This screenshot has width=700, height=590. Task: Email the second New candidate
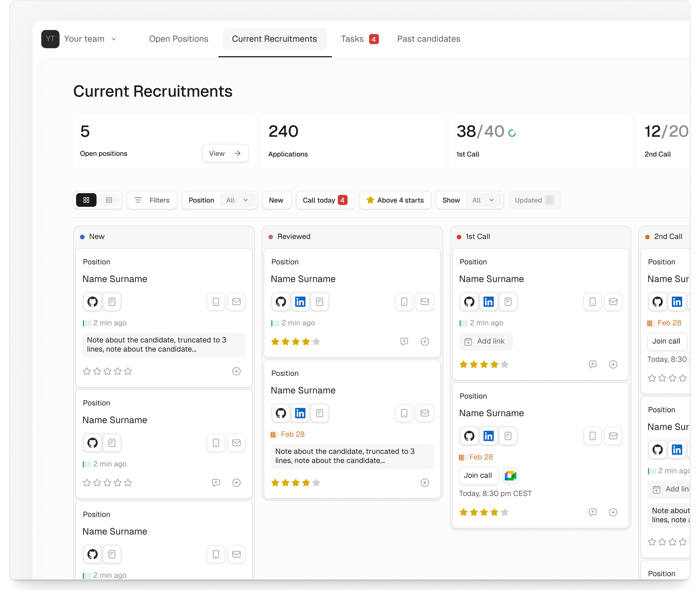click(236, 443)
